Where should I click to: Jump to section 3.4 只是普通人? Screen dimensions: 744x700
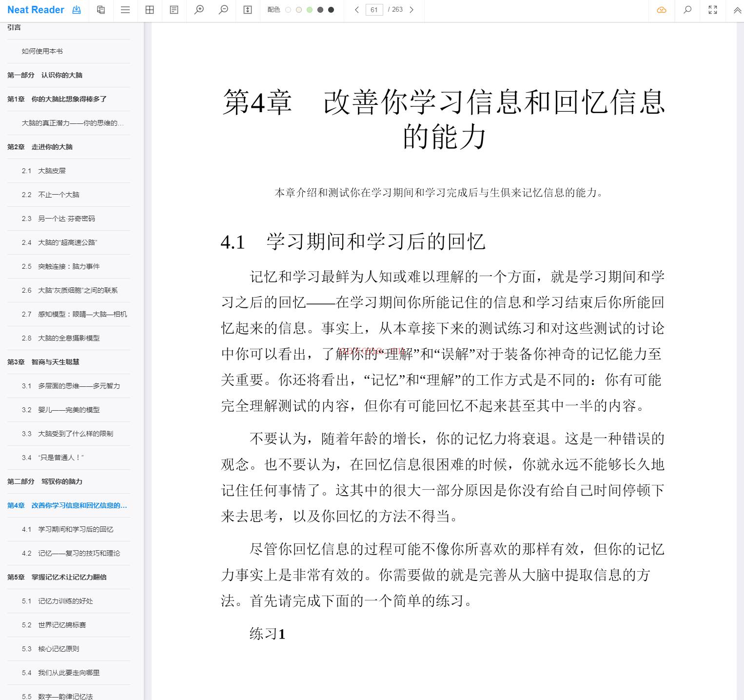coord(53,458)
